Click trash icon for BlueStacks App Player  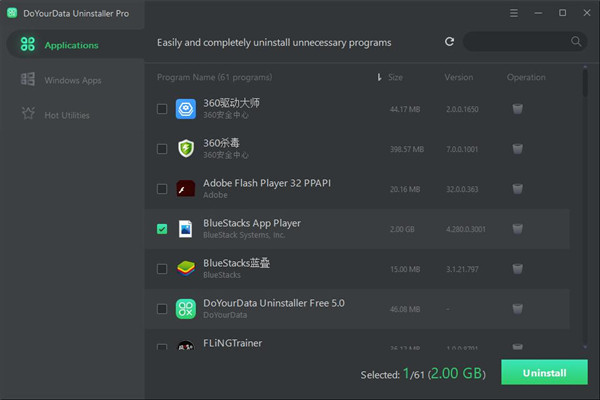pyautogui.click(x=517, y=229)
